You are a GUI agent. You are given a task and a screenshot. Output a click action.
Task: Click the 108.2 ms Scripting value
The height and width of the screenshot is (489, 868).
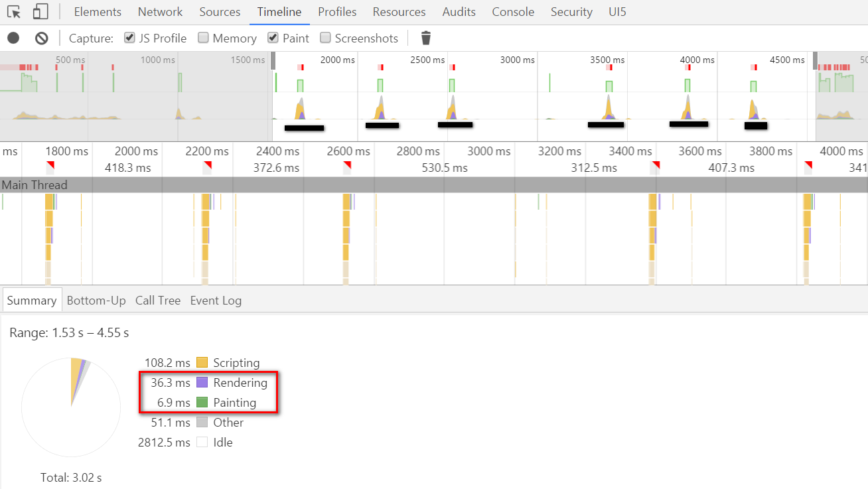pos(167,363)
